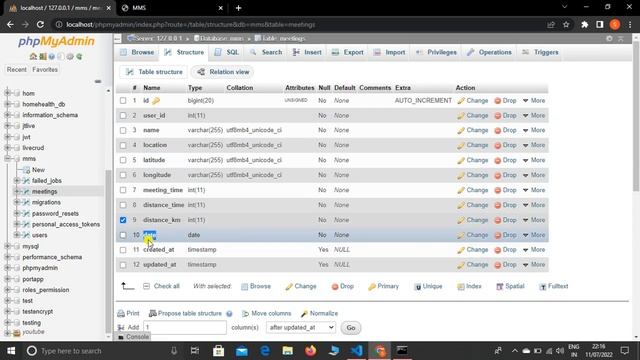640x360 pixels.
Task: Open the Relation view
Action: [x=223, y=72]
